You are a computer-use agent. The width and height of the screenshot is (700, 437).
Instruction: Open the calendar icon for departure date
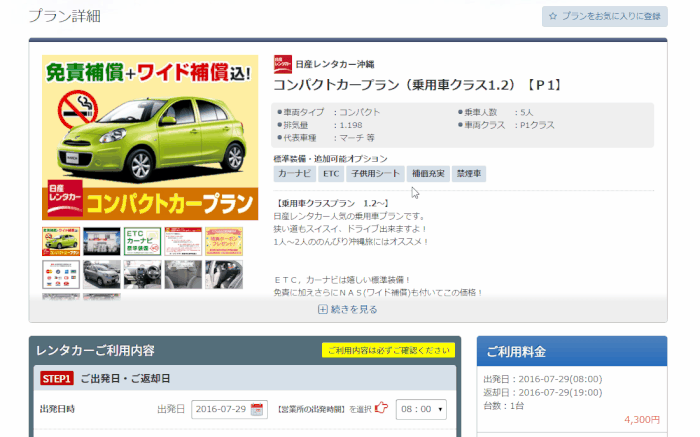(257, 409)
